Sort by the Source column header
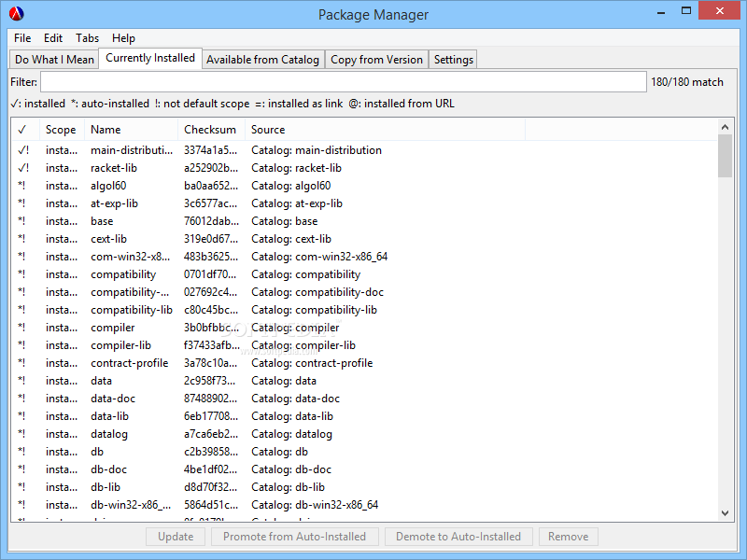747x560 pixels. pyautogui.click(x=385, y=130)
